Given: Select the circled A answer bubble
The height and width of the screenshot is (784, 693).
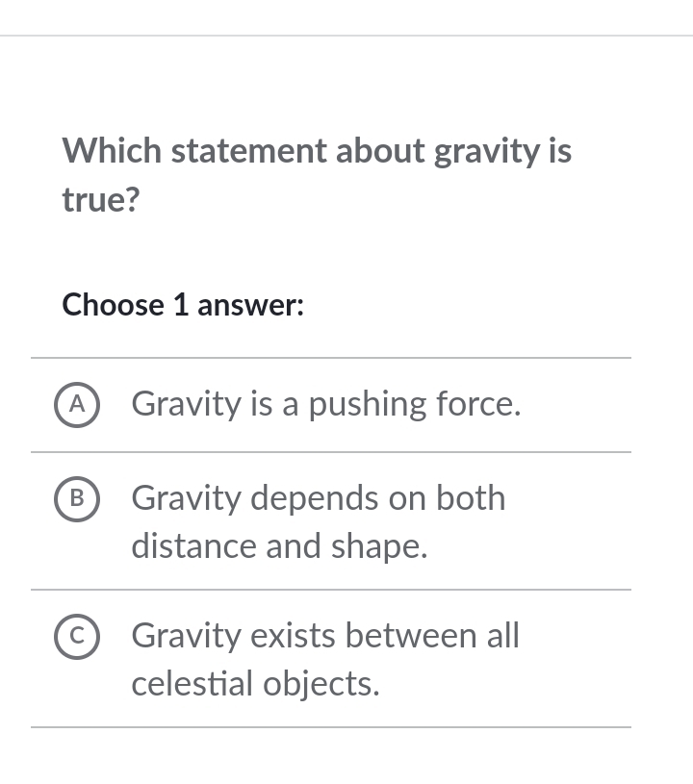Looking at the screenshot, I should coord(76,406).
